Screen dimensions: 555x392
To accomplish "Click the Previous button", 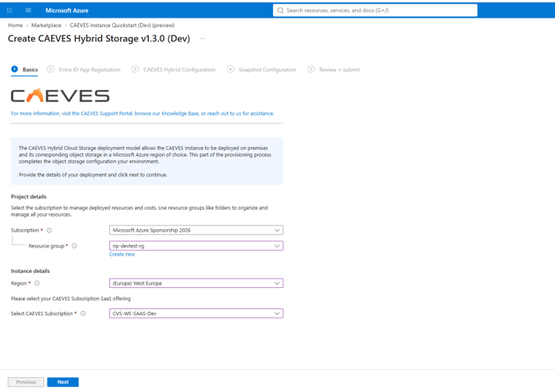I will pos(26,382).
